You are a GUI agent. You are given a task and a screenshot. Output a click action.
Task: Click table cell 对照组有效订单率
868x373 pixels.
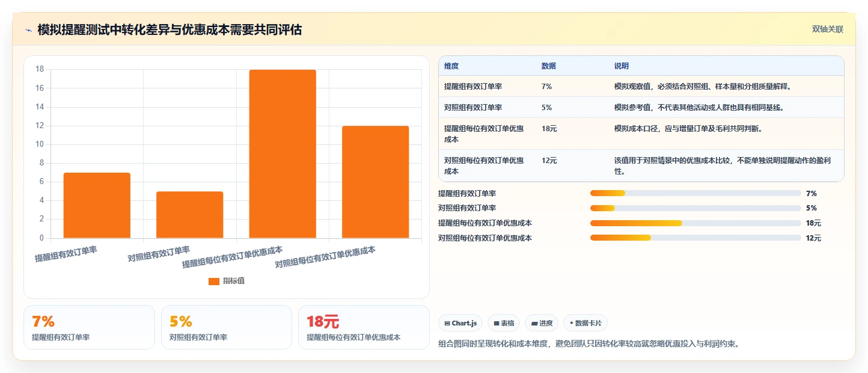coord(473,108)
